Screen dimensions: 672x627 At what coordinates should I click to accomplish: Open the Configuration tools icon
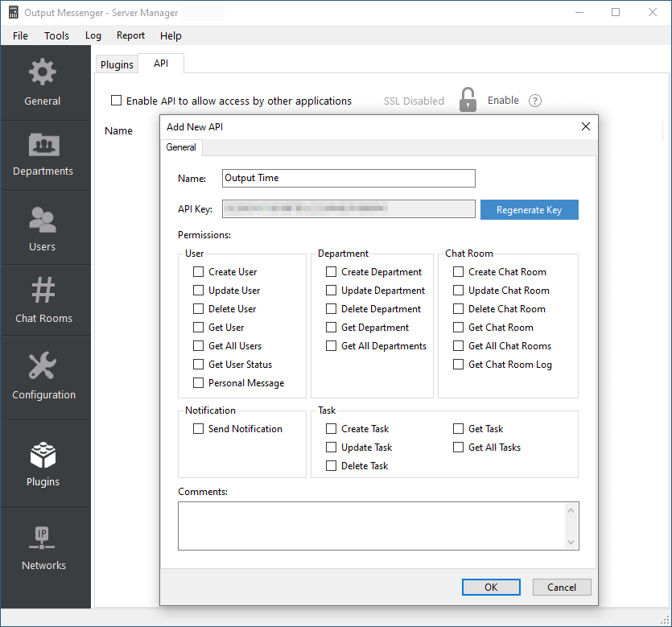(43, 365)
